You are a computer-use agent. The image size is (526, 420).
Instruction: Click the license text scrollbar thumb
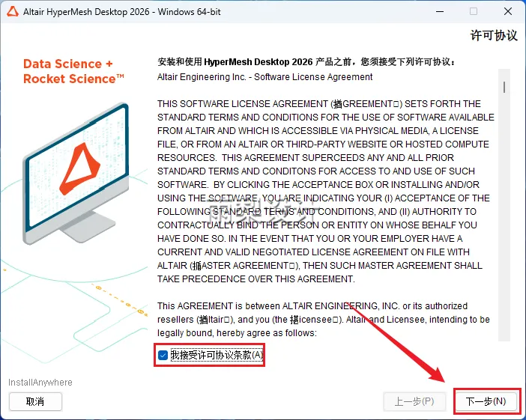coord(504,87)
